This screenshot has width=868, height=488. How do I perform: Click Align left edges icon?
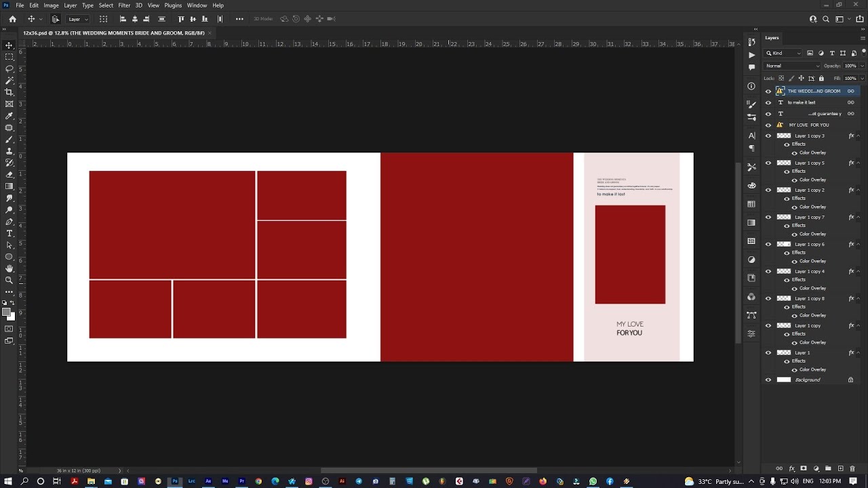[x=123, y=19]
